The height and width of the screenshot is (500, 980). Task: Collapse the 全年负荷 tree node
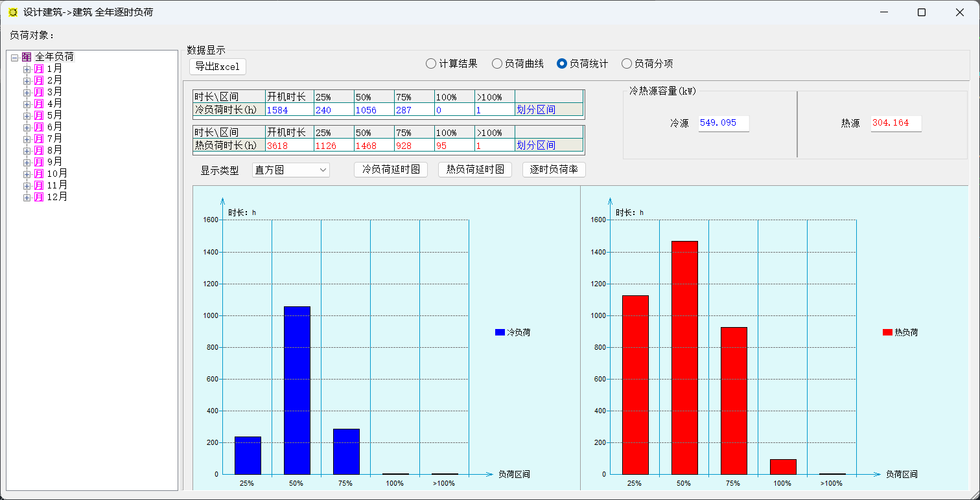click(x=14, y=58)
